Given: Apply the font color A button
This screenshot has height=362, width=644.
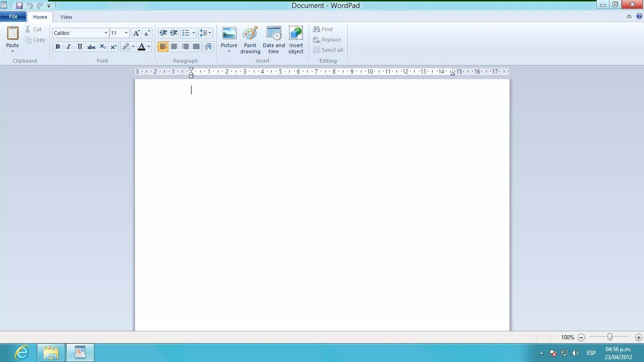Looking at the screenshot, I should pyautogui.click(x=141, y=47).
